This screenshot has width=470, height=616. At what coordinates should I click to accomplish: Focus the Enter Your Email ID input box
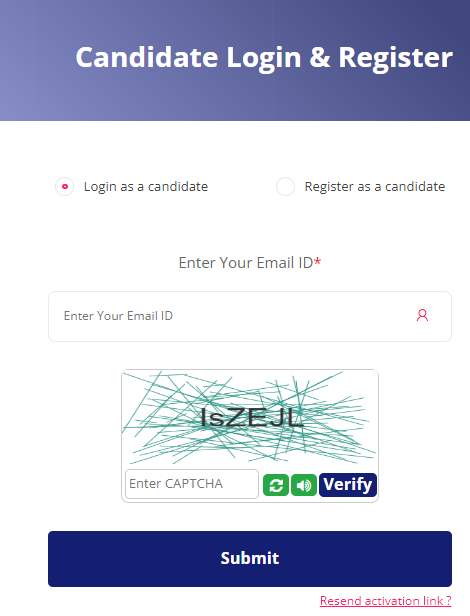(250, 316)
